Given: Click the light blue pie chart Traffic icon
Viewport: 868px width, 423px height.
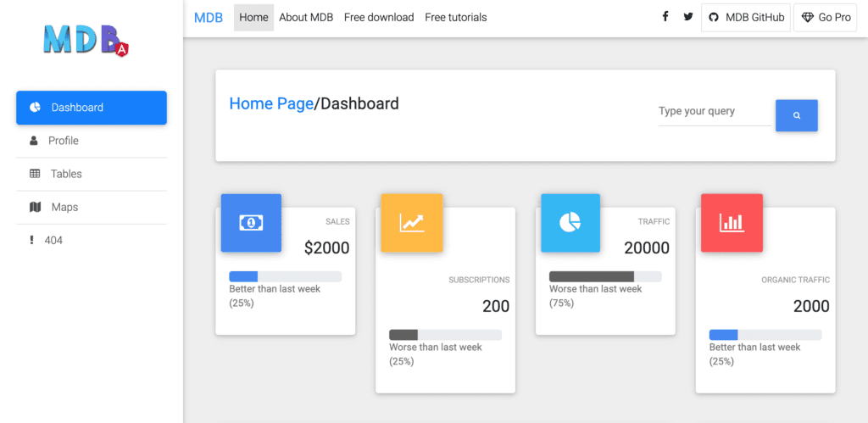Looking at the screenshot, I should (x=570, y=223).
